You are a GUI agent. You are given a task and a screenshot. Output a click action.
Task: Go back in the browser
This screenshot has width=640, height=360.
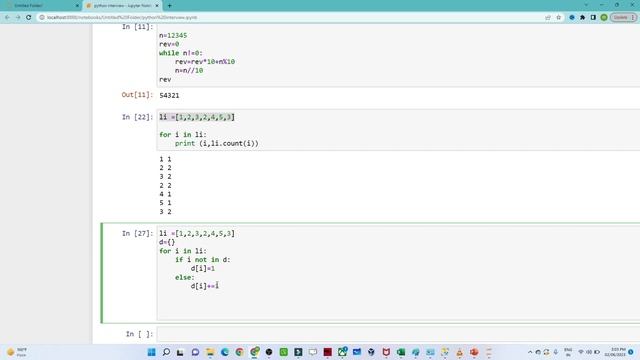[x=7, y=18]
